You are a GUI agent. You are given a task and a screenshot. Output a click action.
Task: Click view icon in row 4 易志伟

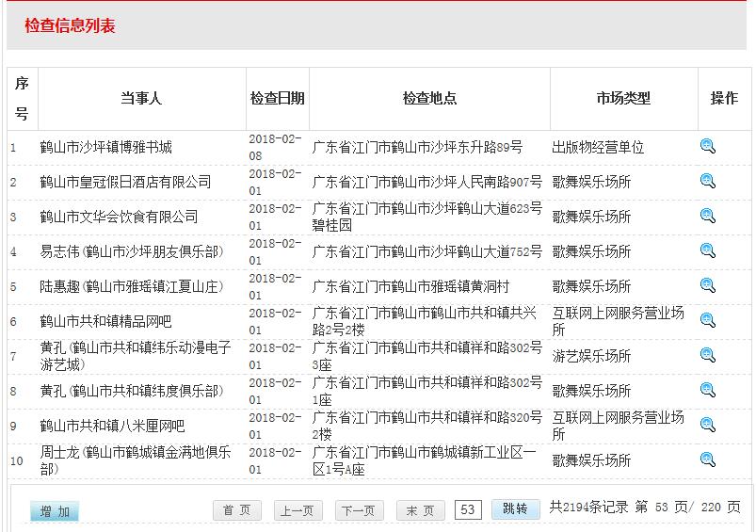[x=708, y=250]
